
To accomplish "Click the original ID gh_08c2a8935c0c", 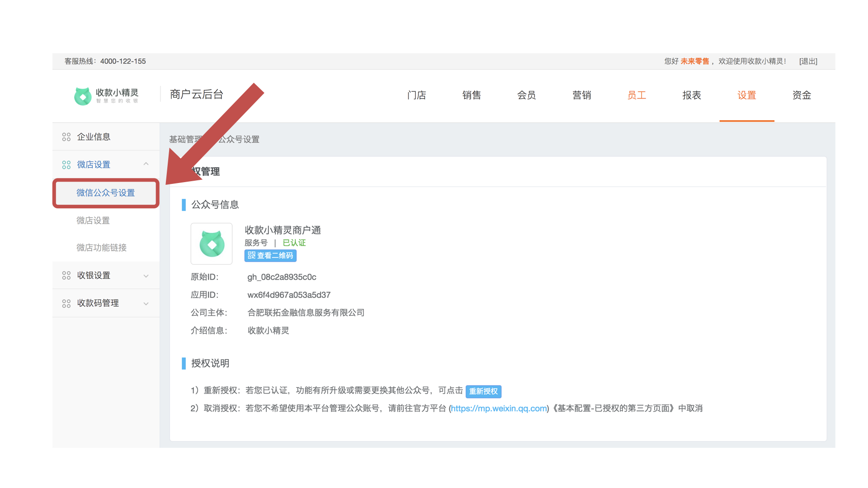I will click(x=282, y=277).
